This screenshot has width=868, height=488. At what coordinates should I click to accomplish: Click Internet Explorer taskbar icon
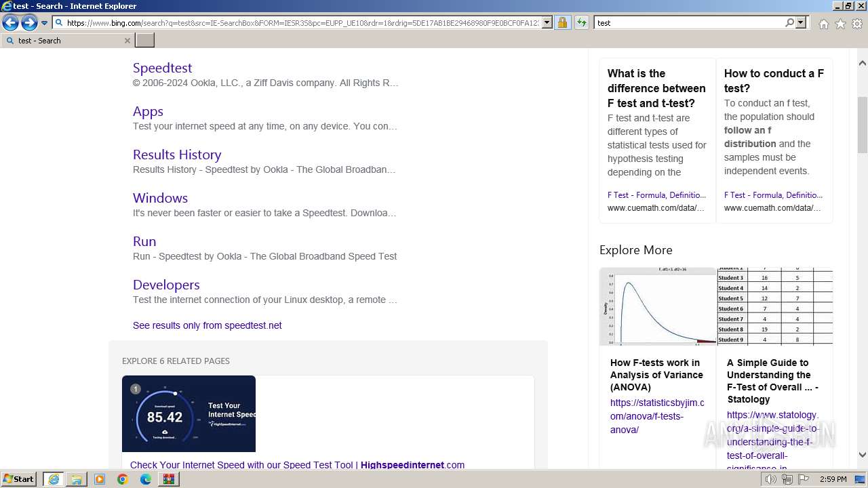(54, 479)
